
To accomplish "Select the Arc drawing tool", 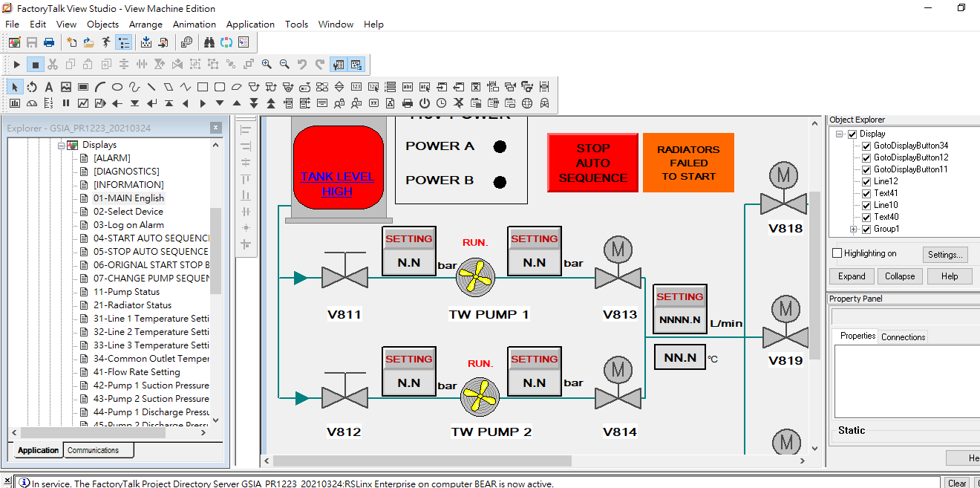I will 100,87.
